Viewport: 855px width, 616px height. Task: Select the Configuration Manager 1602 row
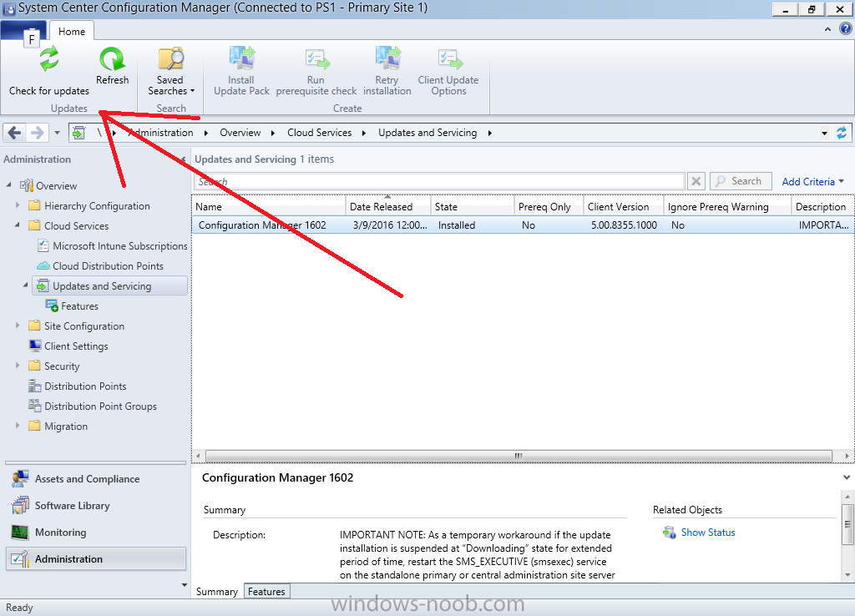click(523, 225)
